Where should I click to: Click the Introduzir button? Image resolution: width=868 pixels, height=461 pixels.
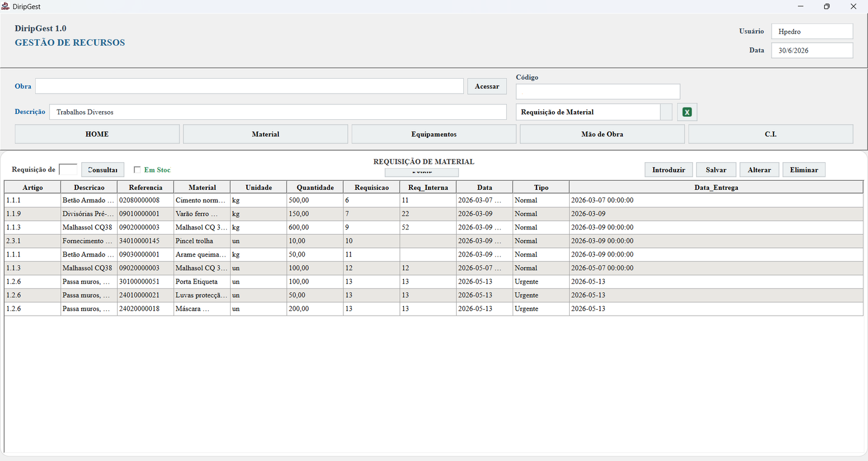669,170
